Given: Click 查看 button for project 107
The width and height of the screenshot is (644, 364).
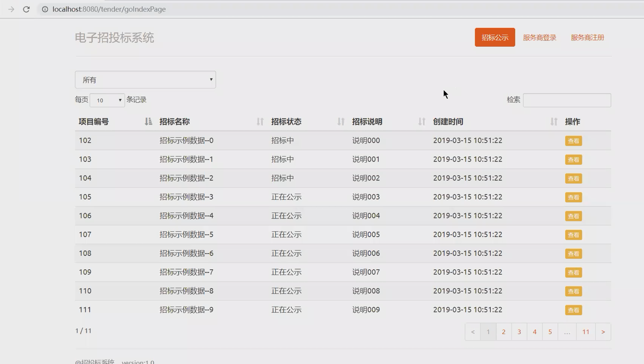Looking at the screenshot, I should 573,235.
